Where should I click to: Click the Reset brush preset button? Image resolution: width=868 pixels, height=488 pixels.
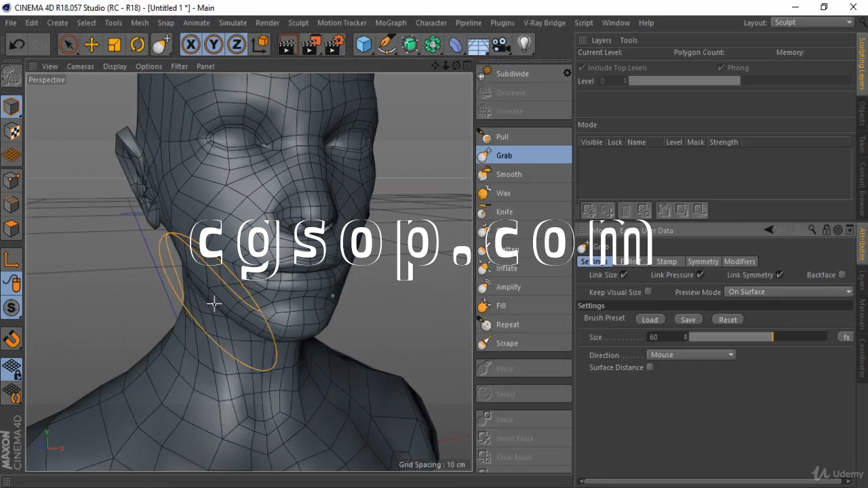(728, 320)
